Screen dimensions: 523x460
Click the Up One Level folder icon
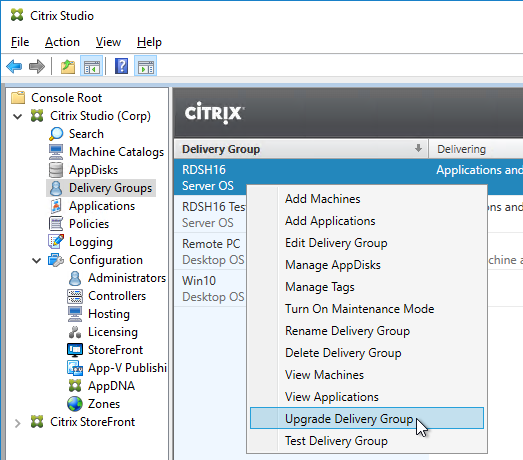click(68, 66)
